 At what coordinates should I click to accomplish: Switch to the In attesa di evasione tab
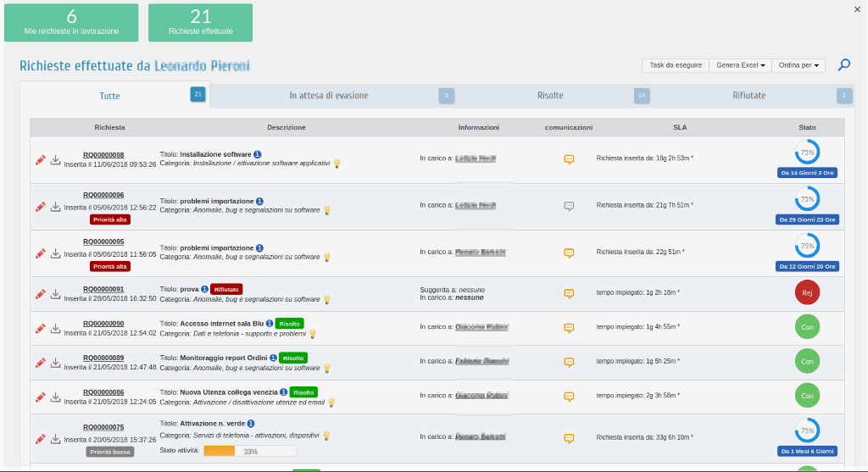(329, 96)
